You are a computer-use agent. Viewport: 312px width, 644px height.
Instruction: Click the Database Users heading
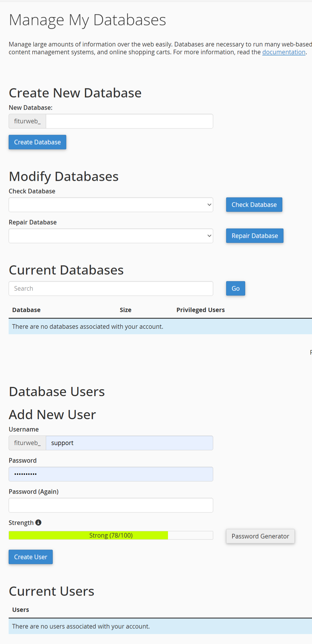(x=57, y=392)
